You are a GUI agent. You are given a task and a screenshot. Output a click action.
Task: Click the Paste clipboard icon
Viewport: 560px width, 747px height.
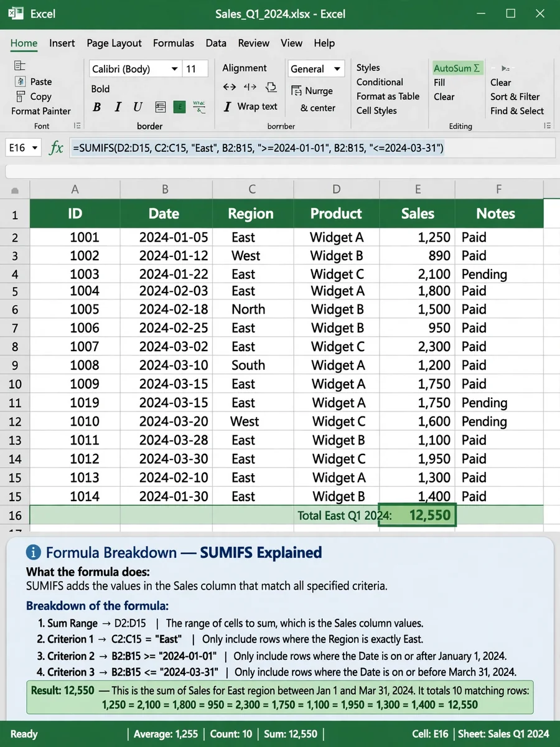[21, 82]
